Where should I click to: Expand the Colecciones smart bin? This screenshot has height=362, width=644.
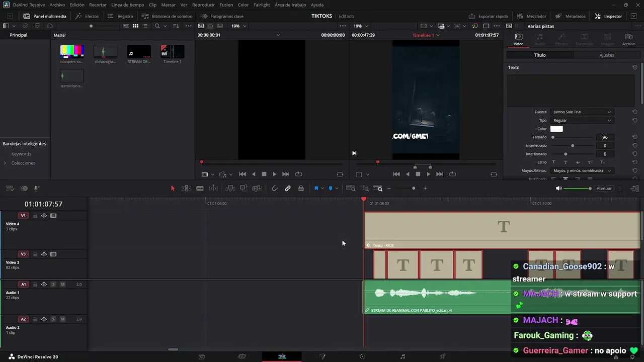5,163
